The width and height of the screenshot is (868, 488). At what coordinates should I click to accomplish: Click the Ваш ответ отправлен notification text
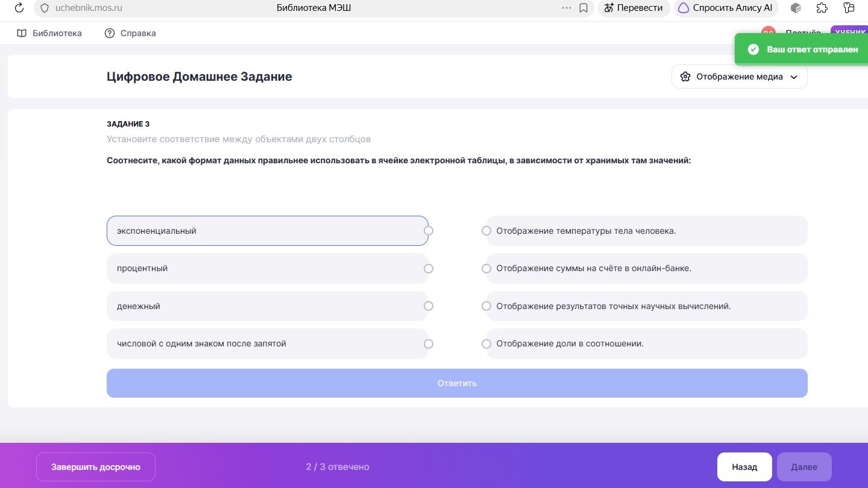[813, 49]
